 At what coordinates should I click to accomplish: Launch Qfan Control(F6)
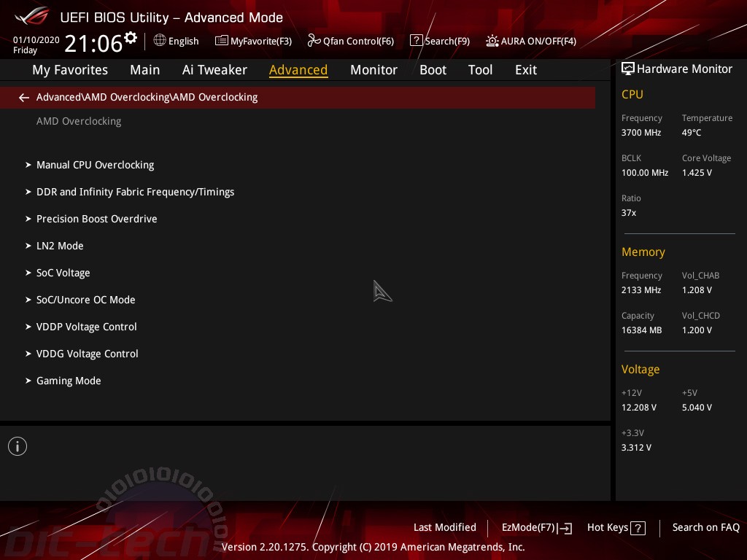tap(351, 41)
